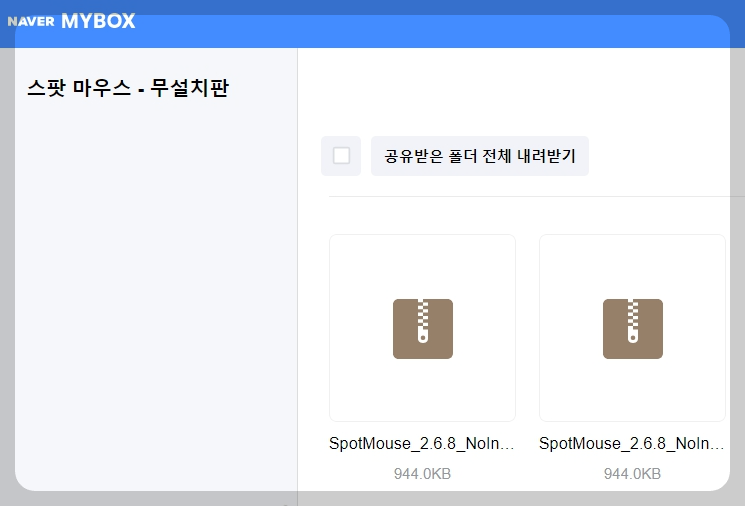Select the second SpotMouse_2.6.8_NoIn... file name
Viewport: 745px width, 506px height.
point(632,443)
